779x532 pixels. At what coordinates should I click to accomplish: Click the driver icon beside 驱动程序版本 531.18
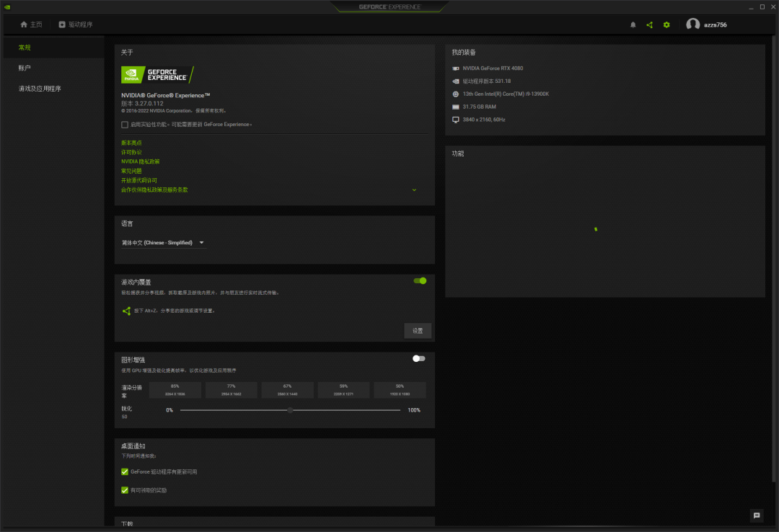click(x=456, y=81)
